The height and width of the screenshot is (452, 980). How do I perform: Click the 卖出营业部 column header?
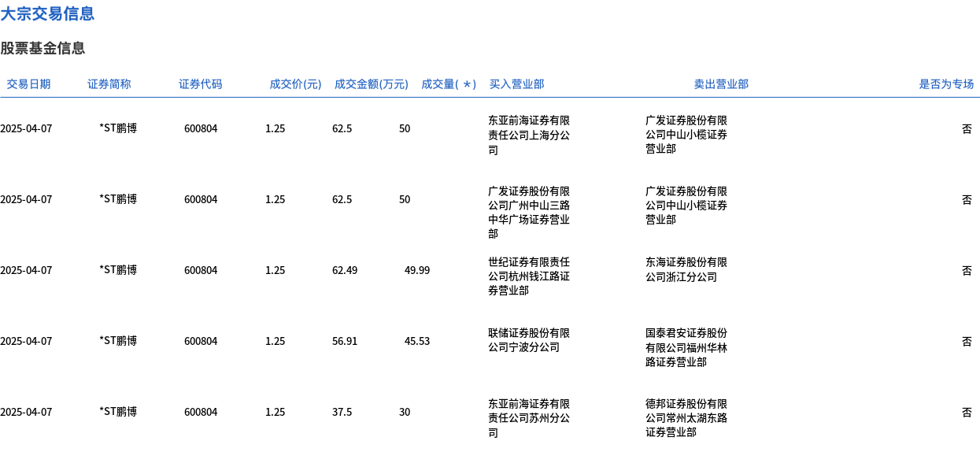(x=721, y=84)
